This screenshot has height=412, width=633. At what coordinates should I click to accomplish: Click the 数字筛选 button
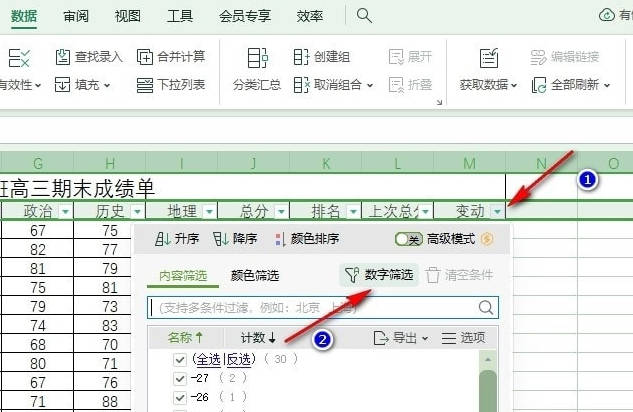pos(379,275)
